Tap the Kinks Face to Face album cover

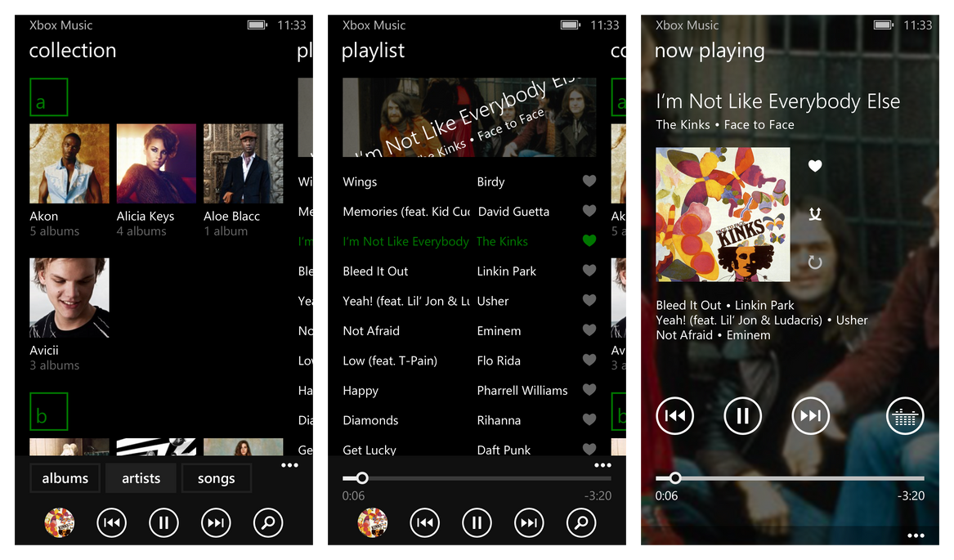[x=723, y=214]
